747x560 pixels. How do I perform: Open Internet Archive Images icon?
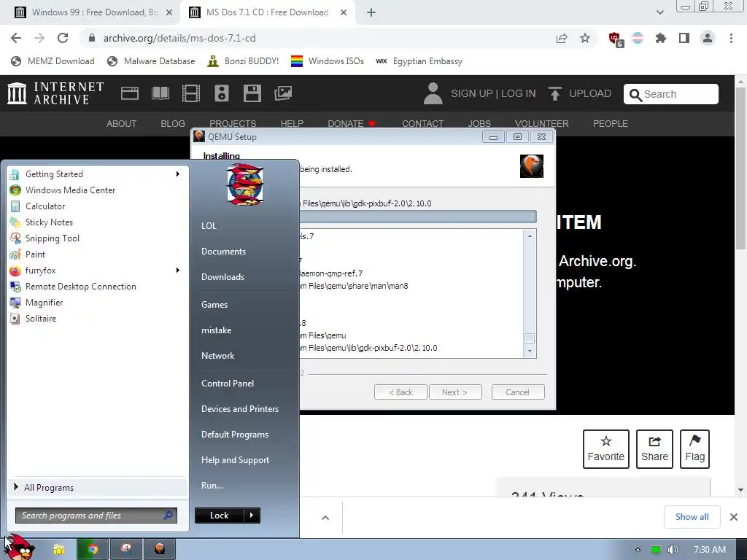(x=283, y=93)
